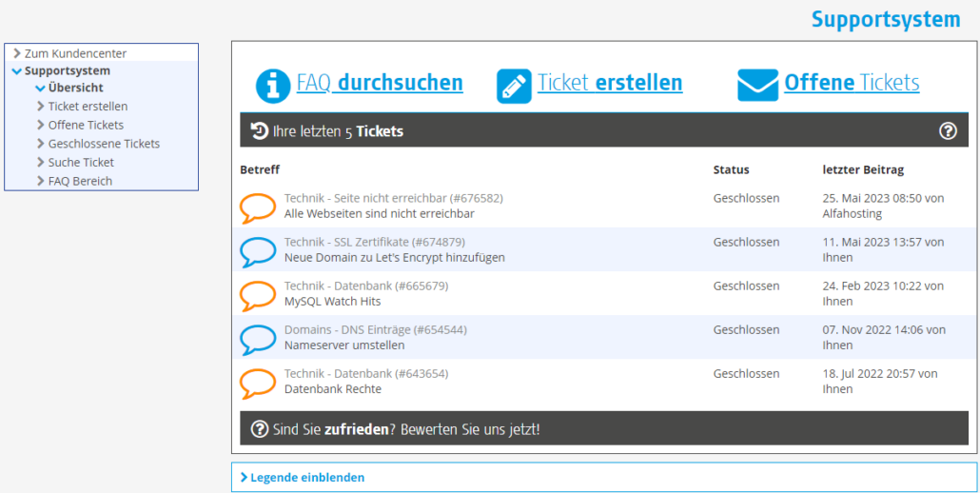Image resolution: width=980 pixels, height=493 pixels.
Task: Click the question icon beside Sind Sie zufrieden
Action: click(x=260, y=428)
